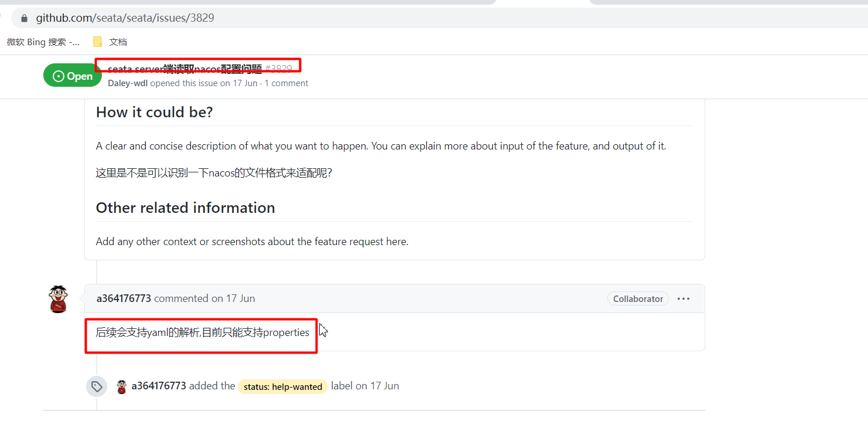Click the green Open status badge
The width and height of the screenshot is (868, 421).
[x=73, y=76]
